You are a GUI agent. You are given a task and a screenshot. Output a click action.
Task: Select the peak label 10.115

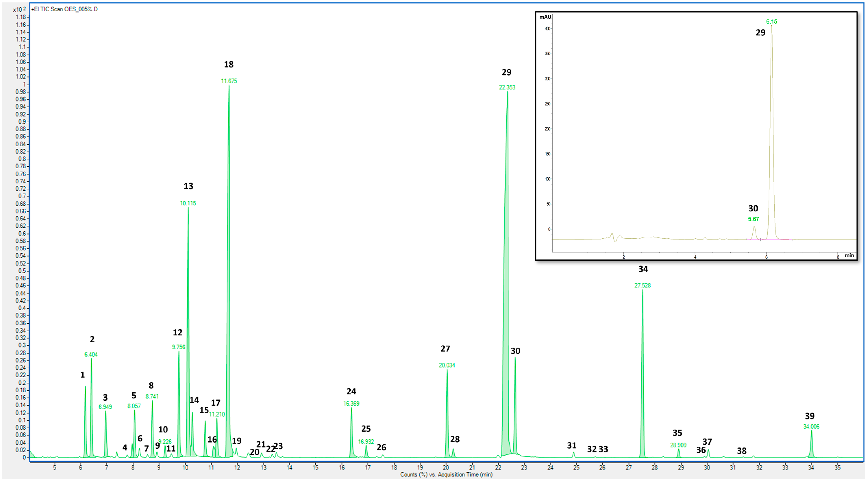pyautogui.click(x=188, y=203)
